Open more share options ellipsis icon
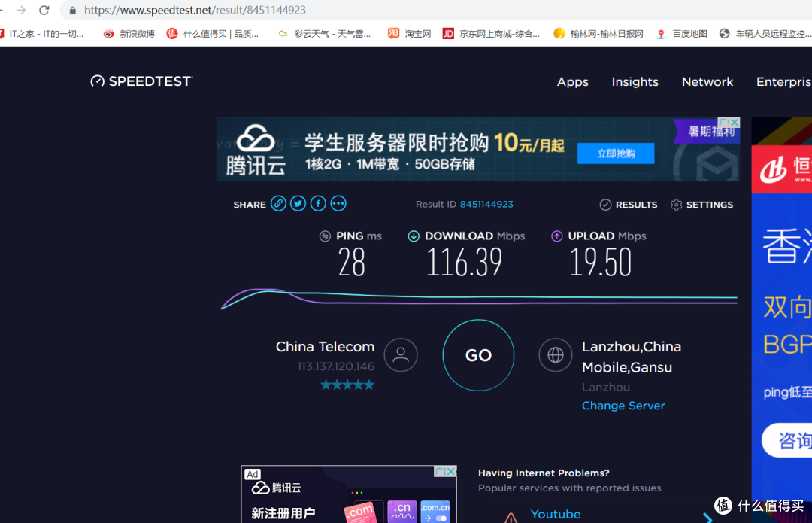 [x=338, y=204]
